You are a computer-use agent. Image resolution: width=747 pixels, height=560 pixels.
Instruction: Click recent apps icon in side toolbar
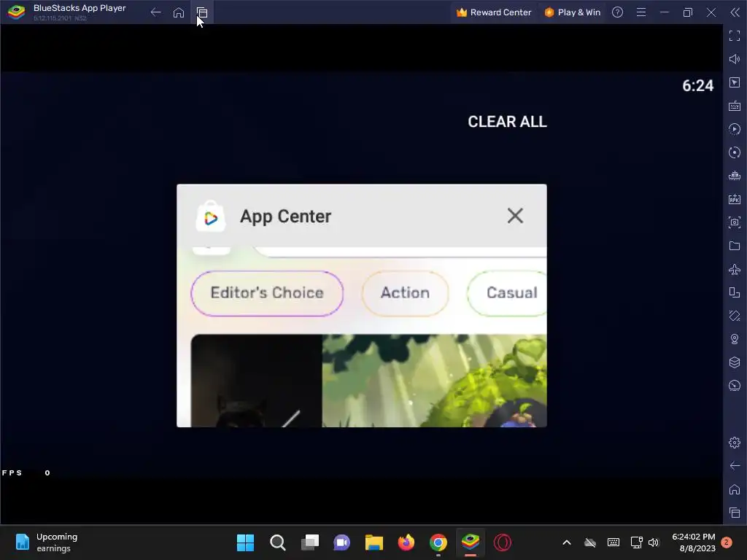coord(735,513)
